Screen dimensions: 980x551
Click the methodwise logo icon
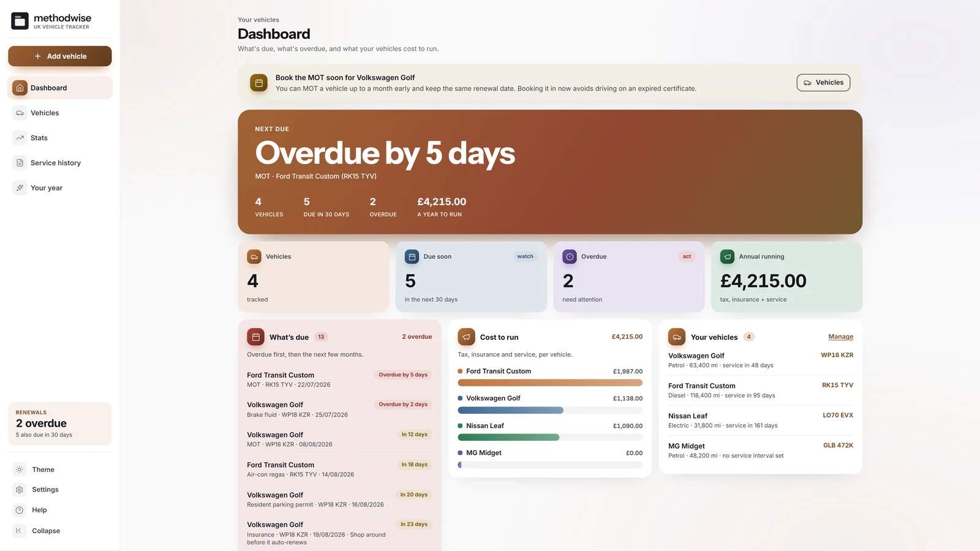tap(20, 21)
